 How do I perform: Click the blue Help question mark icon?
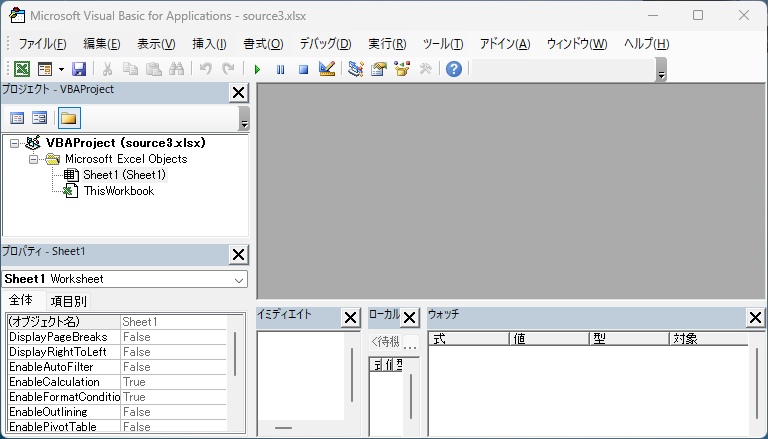click(x=454, y=69)
